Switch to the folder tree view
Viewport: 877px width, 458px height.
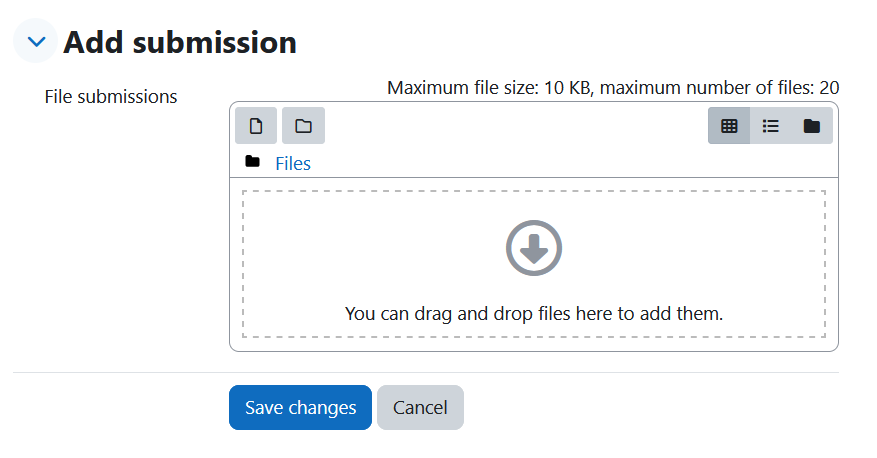812,126
